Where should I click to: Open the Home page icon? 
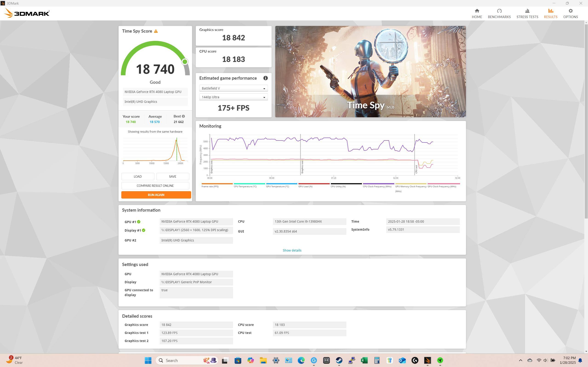(477, 11)
